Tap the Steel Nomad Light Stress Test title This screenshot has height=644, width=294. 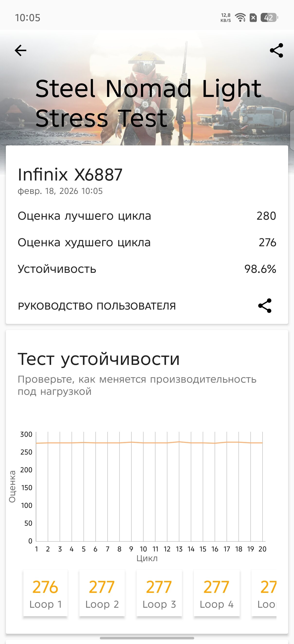148,103
